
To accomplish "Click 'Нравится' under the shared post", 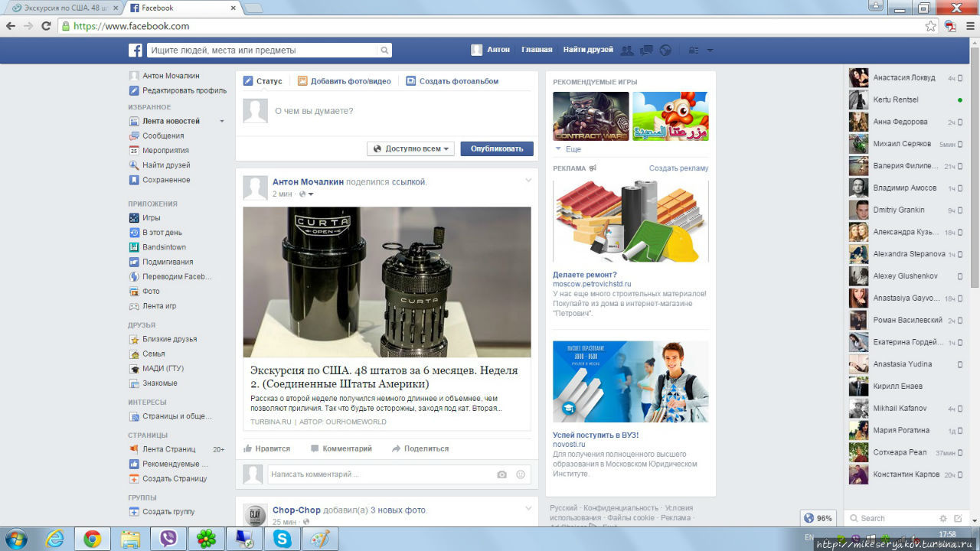I will [x=266, y=448].
